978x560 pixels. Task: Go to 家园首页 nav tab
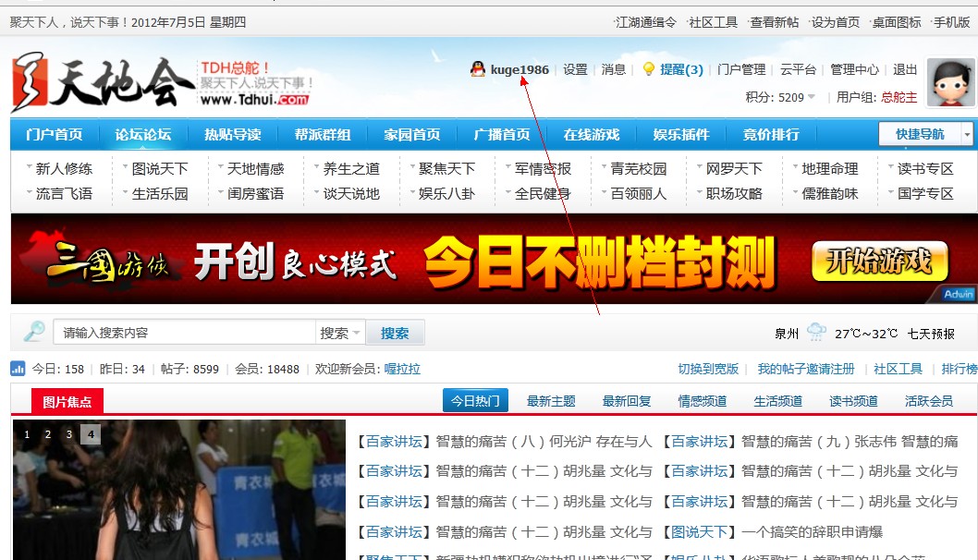[x=411, y=134]
